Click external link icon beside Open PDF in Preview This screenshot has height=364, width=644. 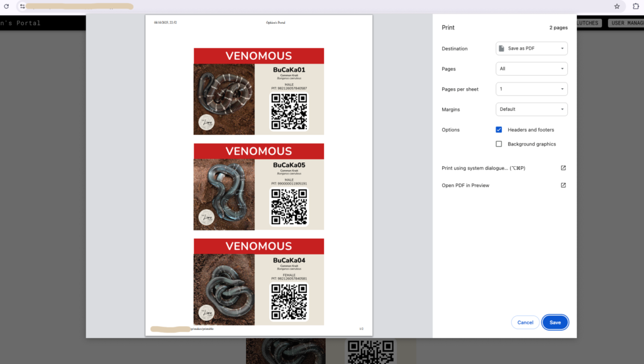[x=563, y=186]
